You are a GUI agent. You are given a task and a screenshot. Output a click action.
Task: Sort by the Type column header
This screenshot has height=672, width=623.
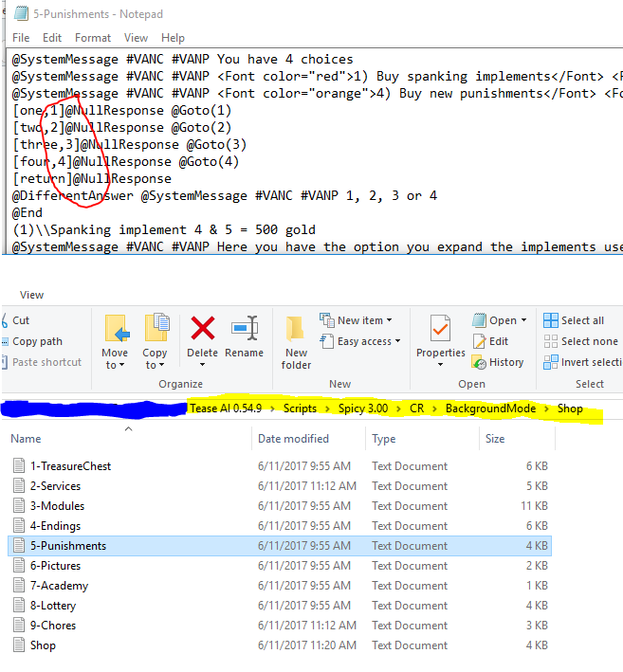coord(422,439)
